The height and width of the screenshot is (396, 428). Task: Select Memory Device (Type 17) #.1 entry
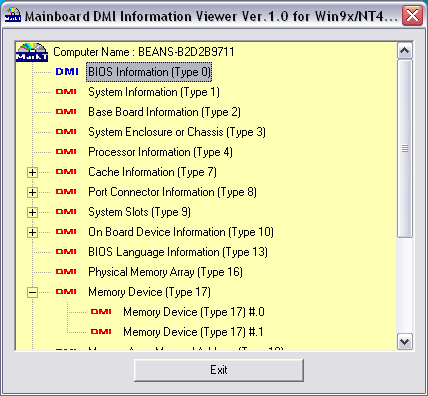(x=193, y=332)
